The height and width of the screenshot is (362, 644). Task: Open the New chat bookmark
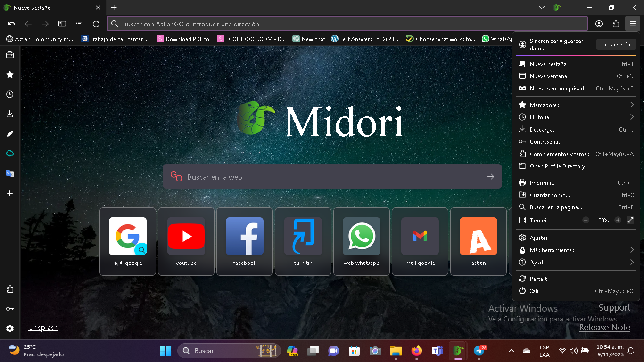(309, 39)
